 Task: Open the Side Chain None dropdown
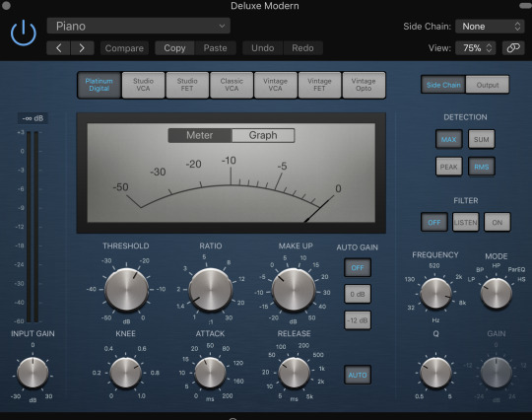click(x=490, y=27)
